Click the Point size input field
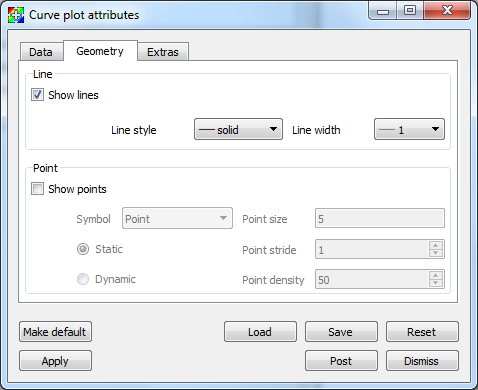The image size is (478, 390). pyautogui.click(x=380, y=218)
